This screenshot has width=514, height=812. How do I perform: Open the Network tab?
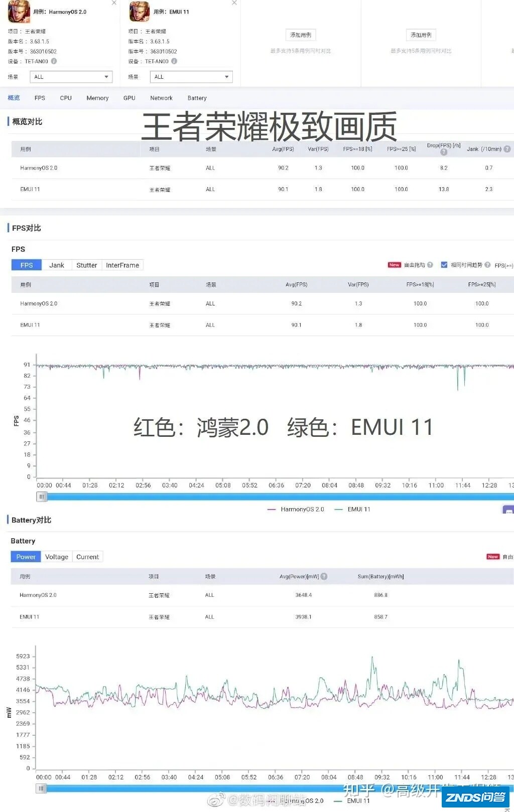161,98
